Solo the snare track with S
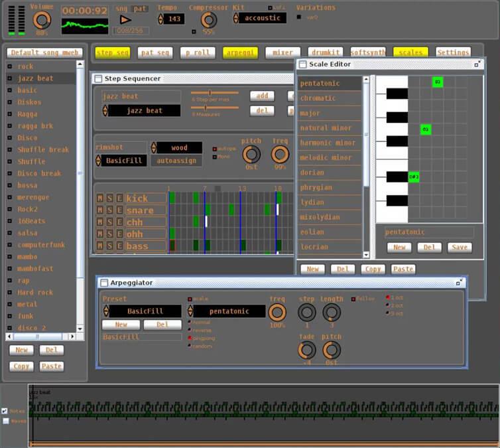Viewport: 500px width, 448px height. tap(110, 210)
